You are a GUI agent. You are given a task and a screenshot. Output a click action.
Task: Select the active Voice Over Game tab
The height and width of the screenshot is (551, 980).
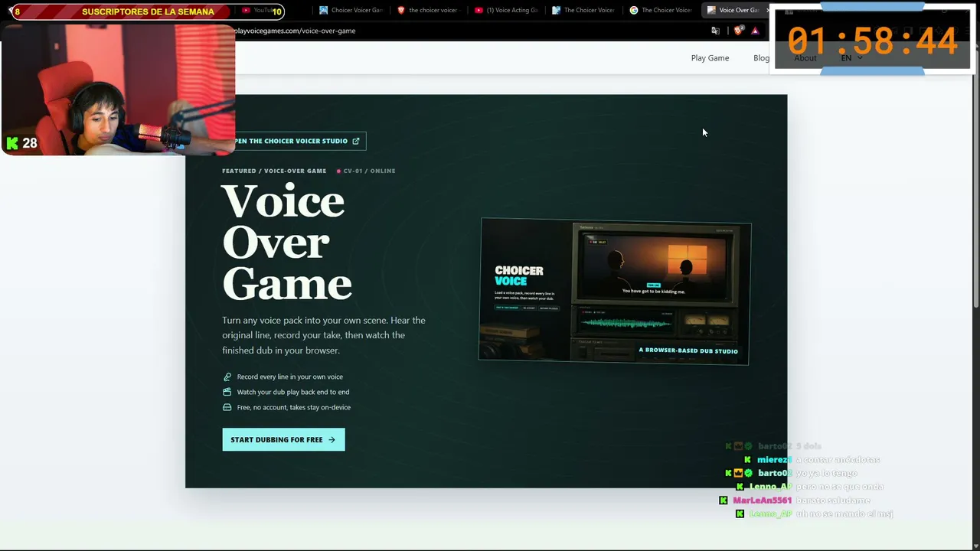[x=737, y=10]
